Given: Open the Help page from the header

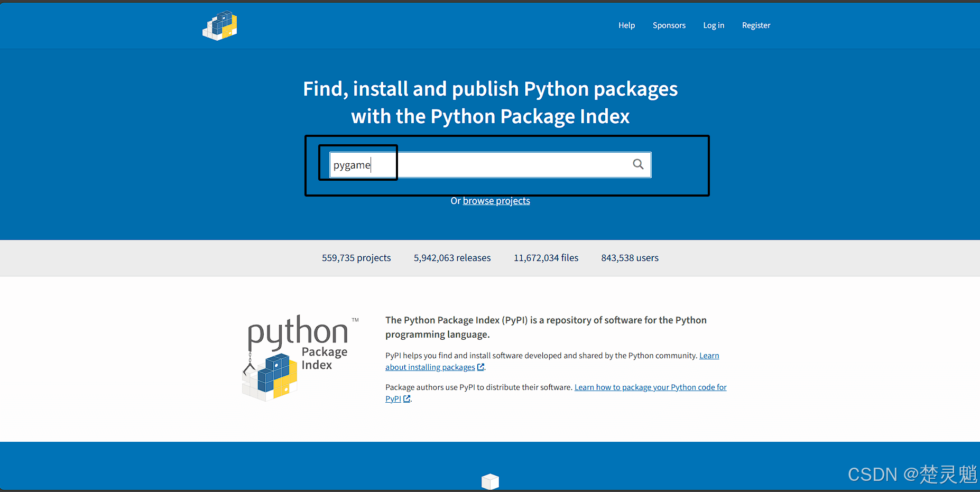Looking at the screenshot, I should [626, 25].
